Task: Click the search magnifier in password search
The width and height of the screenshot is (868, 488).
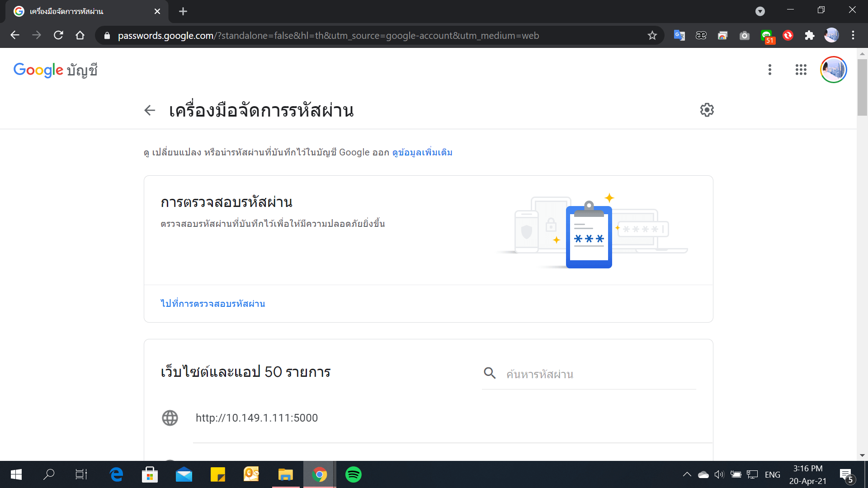Action: tap(490, 373)
